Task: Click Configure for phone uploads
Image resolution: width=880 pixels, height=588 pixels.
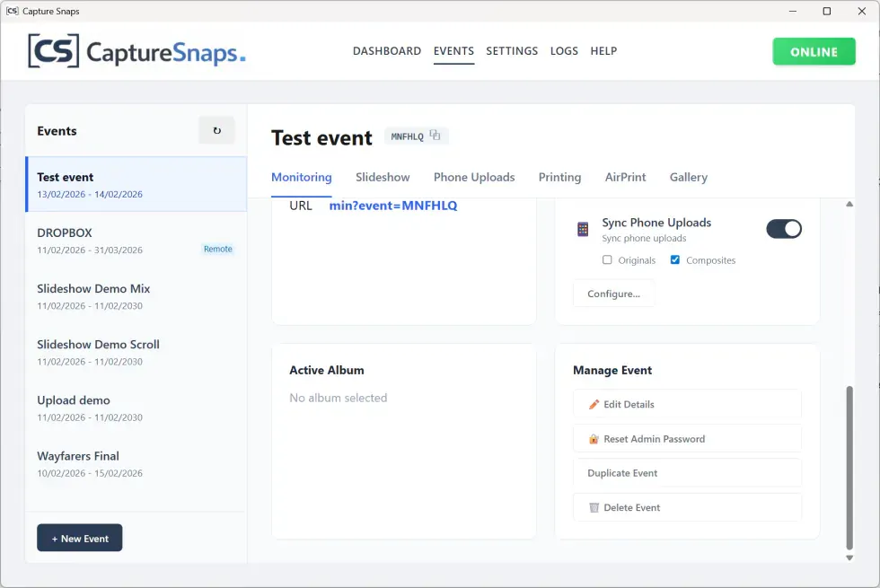Action: pyautogui.click(x=613, y=294)
